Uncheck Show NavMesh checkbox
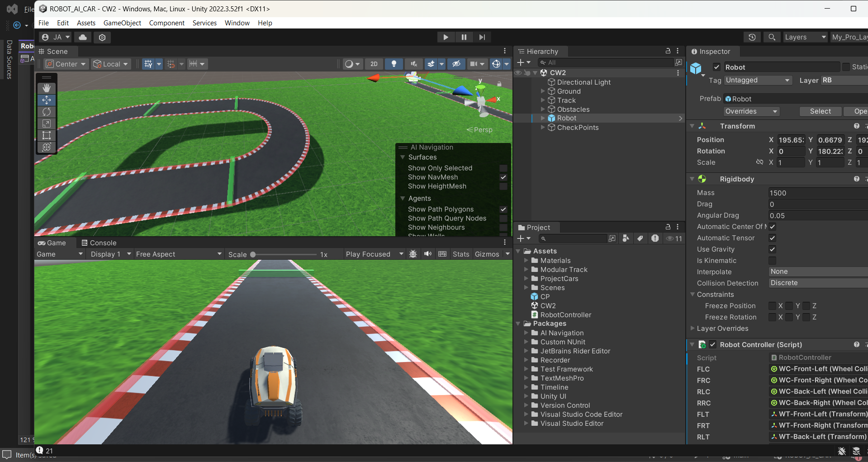868x462 pixels. (503, 177)
